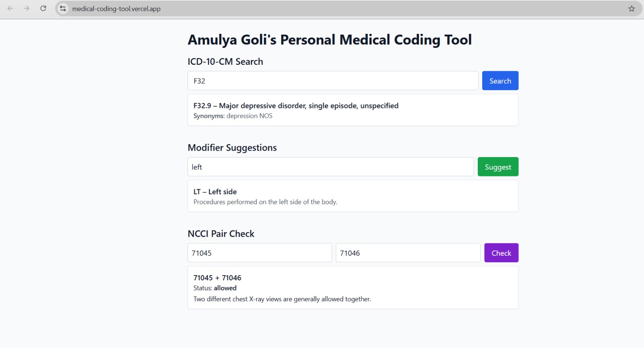
Task: Click the Amulya Goli page title heading
Action: tap(329, 39)
